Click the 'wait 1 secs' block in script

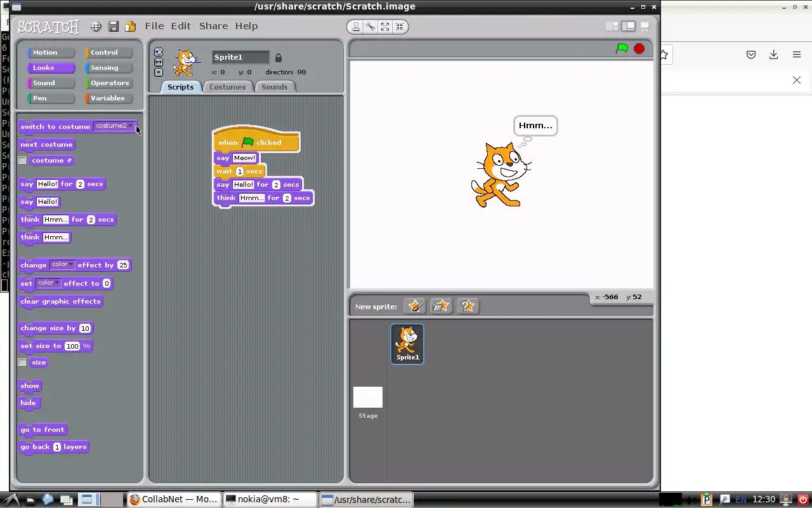coord(240,171)
